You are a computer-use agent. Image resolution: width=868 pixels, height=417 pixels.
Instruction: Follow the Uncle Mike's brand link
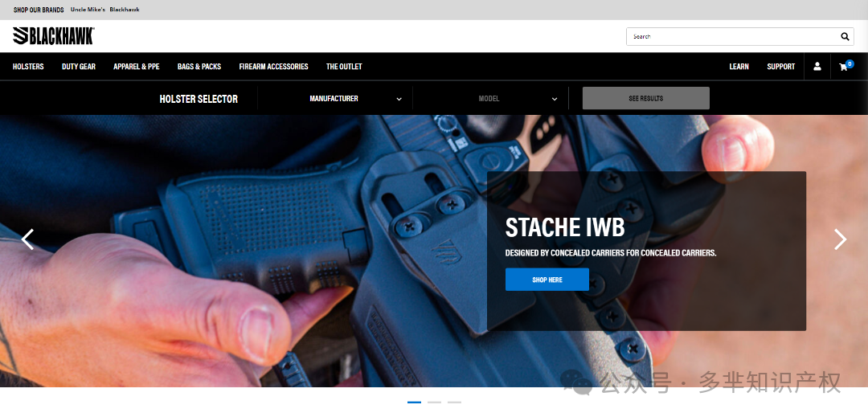(x=88, y=10)
